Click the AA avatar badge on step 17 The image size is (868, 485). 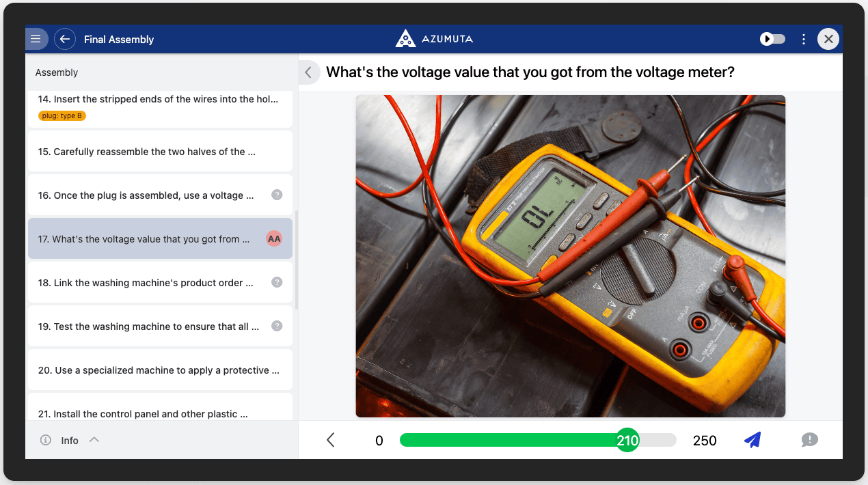coord(274,238)
